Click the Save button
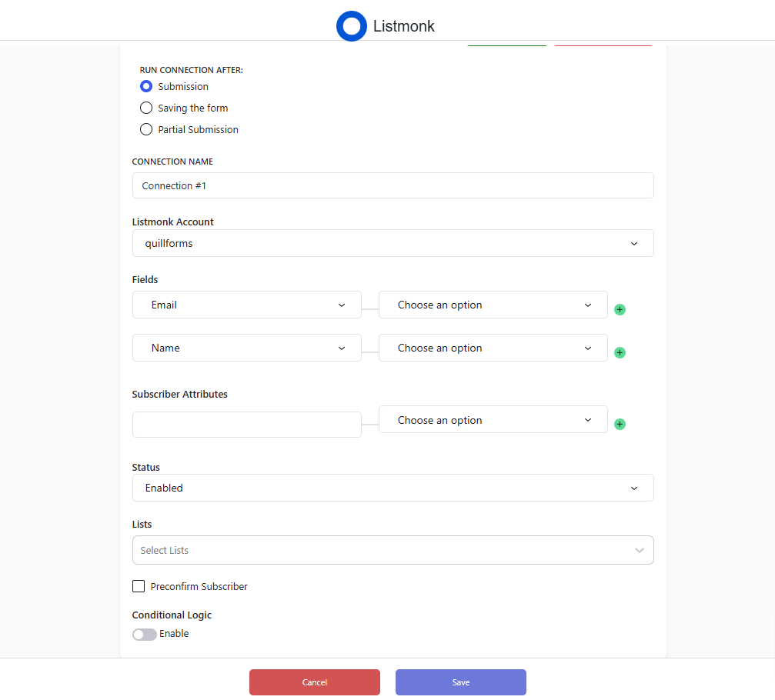Screen dimensions: 775x700 click(461, 682)
